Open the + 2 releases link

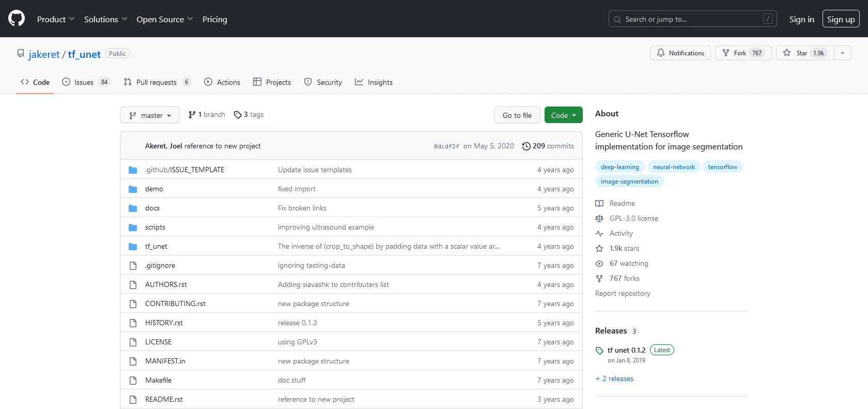point(614,378)
